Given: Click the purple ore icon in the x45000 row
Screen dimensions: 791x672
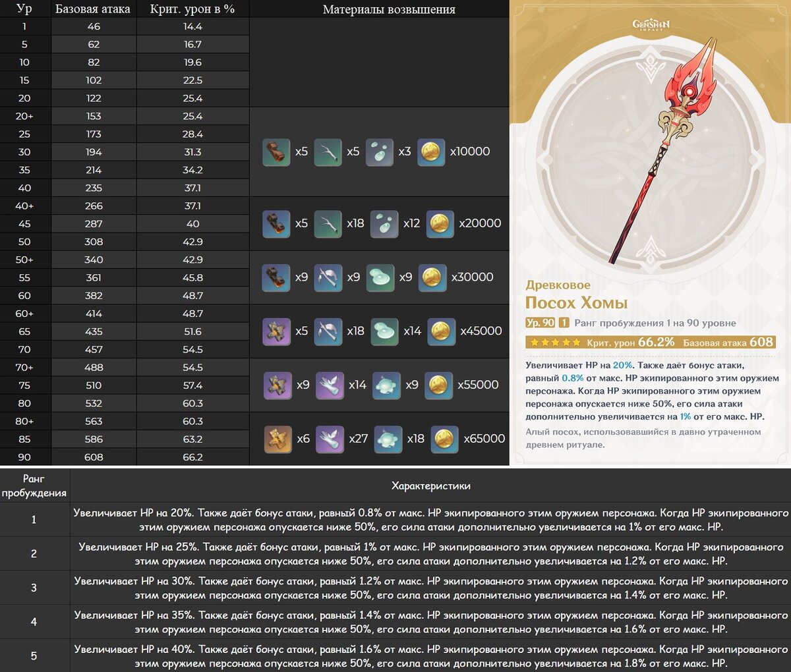Looking at the screenshot, I should point(276,332).
